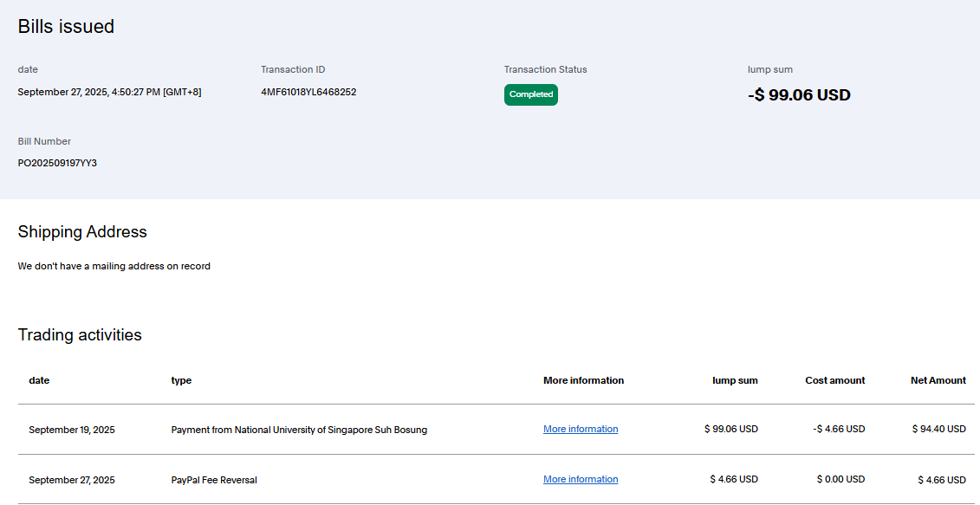Select the transaction ID 4MF61018YL6468252

click(308, 92)
